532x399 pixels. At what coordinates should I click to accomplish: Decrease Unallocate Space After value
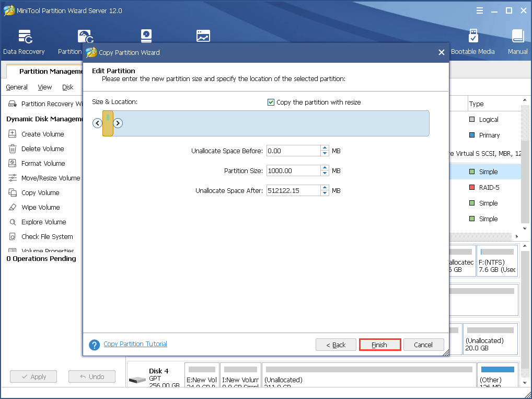325,193
